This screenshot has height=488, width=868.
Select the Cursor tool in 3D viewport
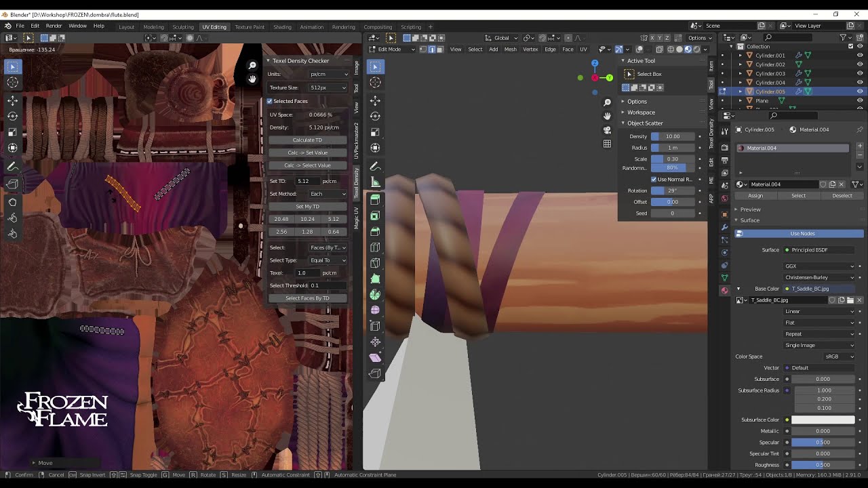tap(376, 82)
